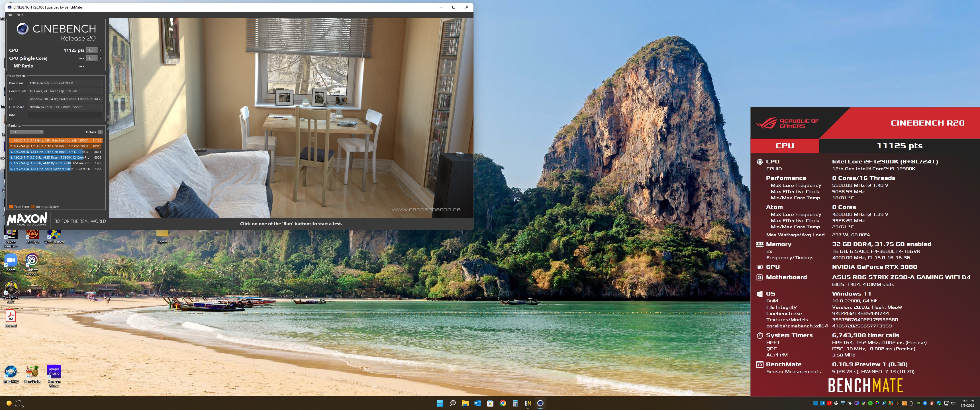Screen dimensions: 980x410
Task: Open the Nikon Transfer 2 desktop shortcut
Action: [x=11, y=239]
